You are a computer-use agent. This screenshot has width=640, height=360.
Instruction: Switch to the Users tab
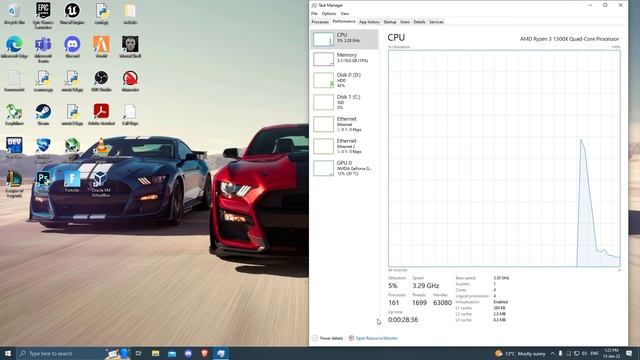pyautogui.click(x=404, y=22)
